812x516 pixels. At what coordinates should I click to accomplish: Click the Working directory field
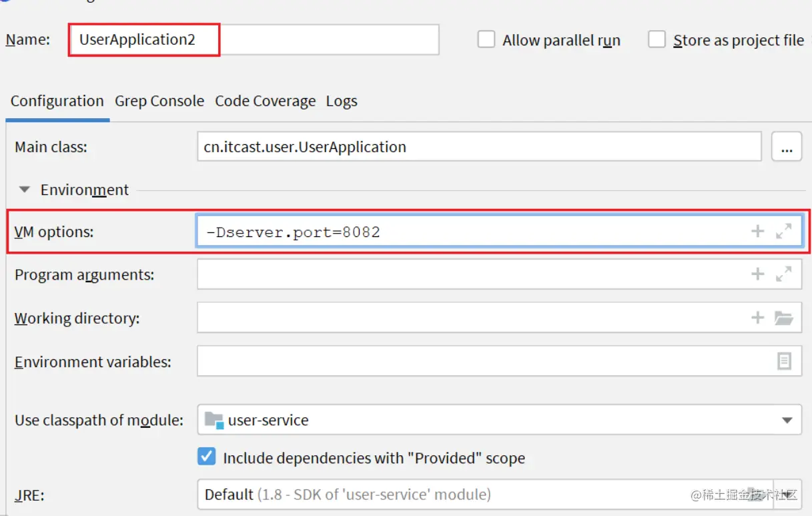(499, 318)
